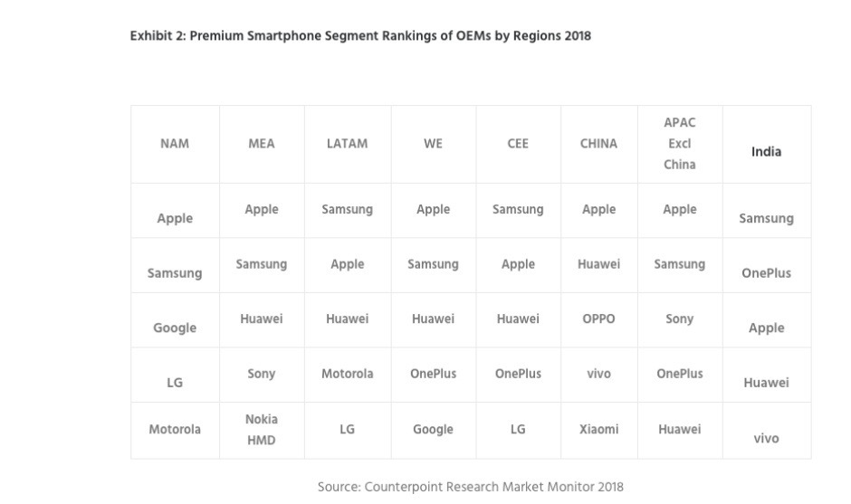The height and width of the screenshot is (504, 851).
Task: Select the CHINA column header
Action: coord(598,144)
